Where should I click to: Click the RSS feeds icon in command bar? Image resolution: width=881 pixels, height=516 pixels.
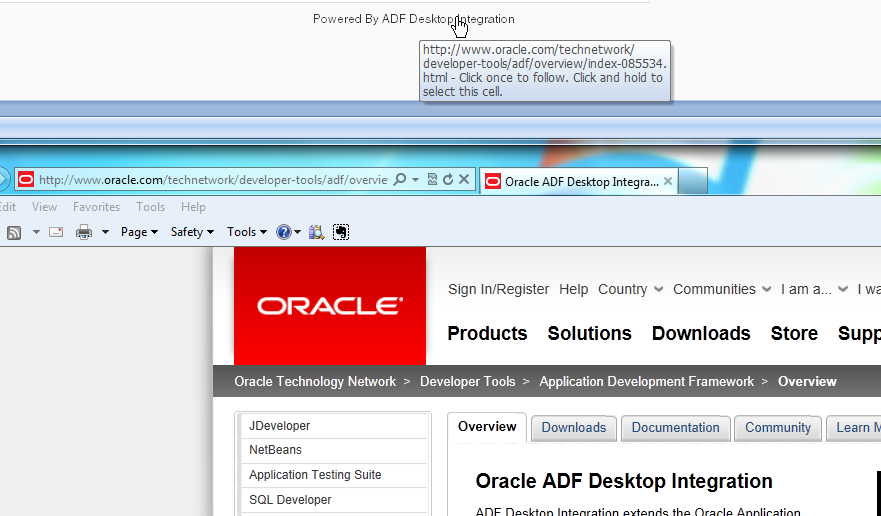(x=14, y=232)
